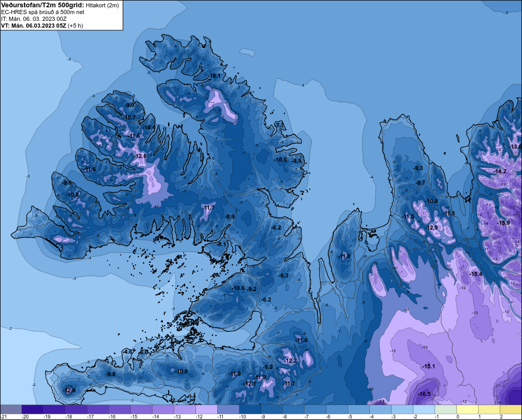
Task: Click the valid time "VT: Mán. 06.03.2023 05Z"
Action: [33, 26]
